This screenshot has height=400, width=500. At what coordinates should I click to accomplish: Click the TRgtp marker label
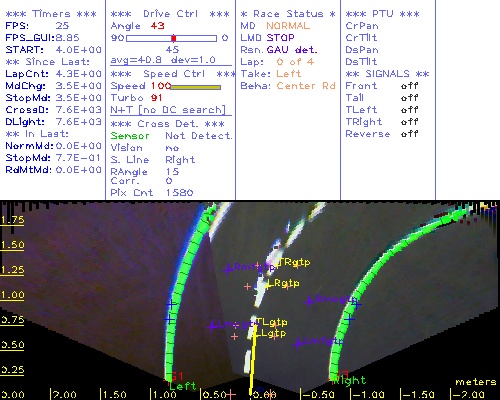coord(294,262)
